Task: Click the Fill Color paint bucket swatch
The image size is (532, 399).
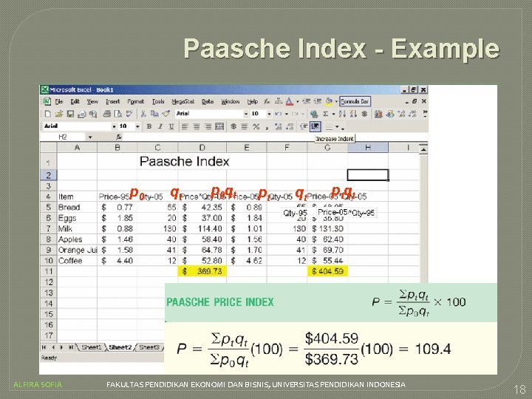Action: point(328,101)
